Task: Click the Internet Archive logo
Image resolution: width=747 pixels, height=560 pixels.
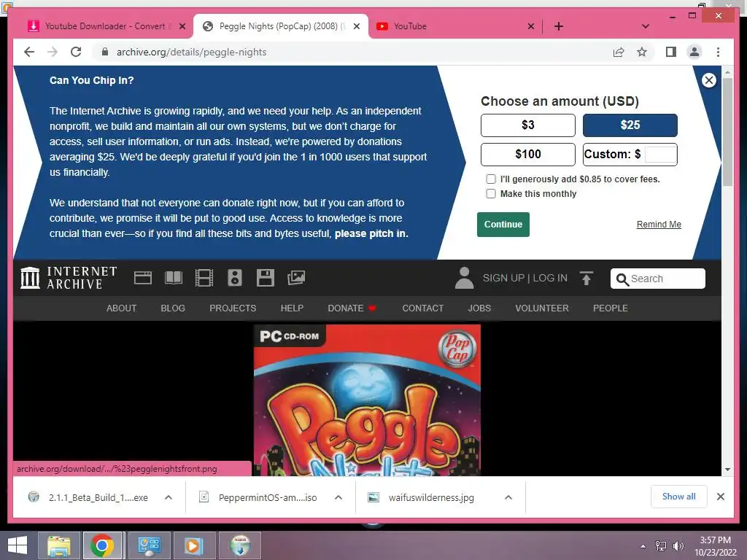Action: click(x=69, y=278)
